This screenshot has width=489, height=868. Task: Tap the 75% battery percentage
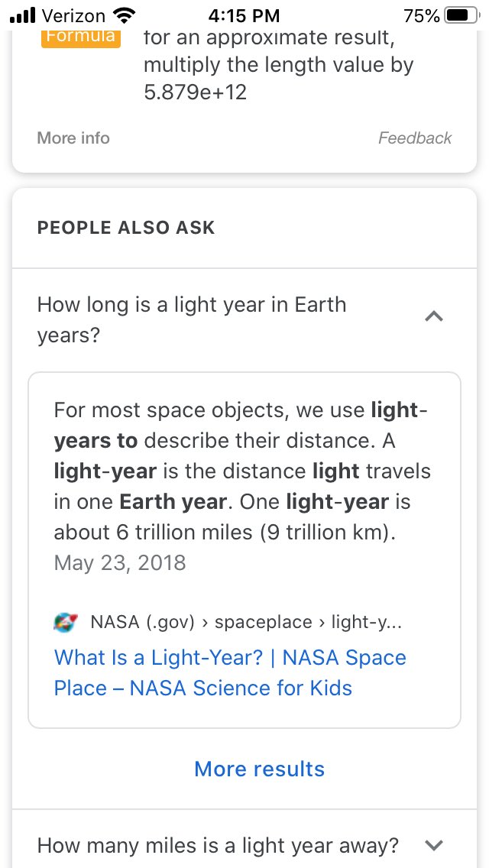point(422,15)
